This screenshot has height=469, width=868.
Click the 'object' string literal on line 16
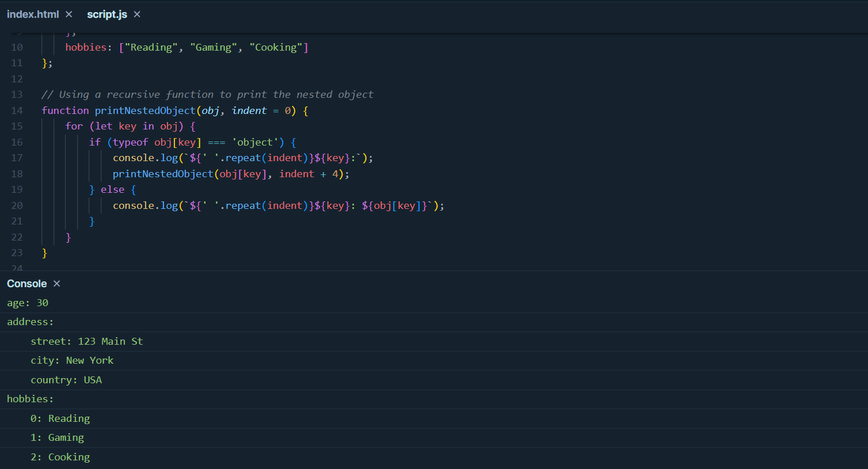[255, 142]
